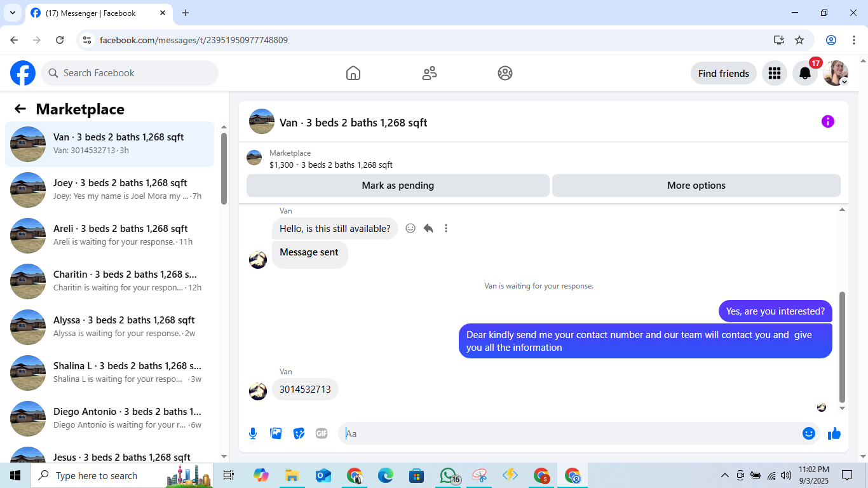
Task: Open the Facebook menu grid icon
Action: [774, 73]
